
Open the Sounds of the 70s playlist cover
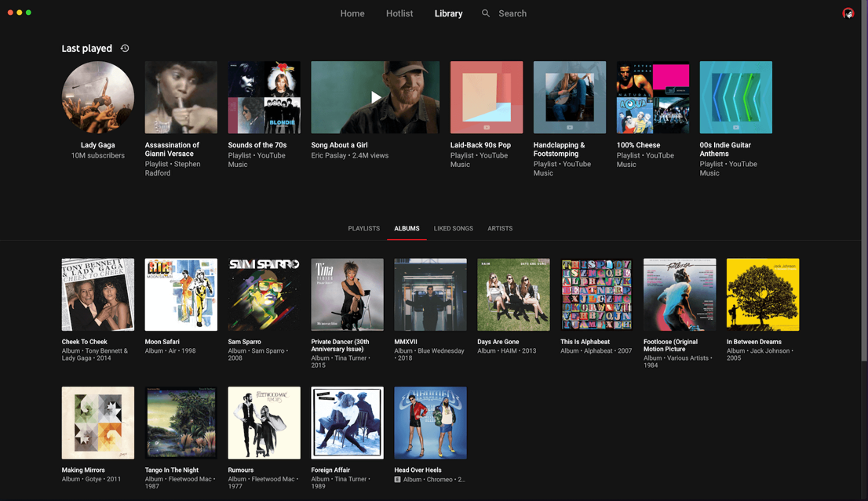[264, 97]
